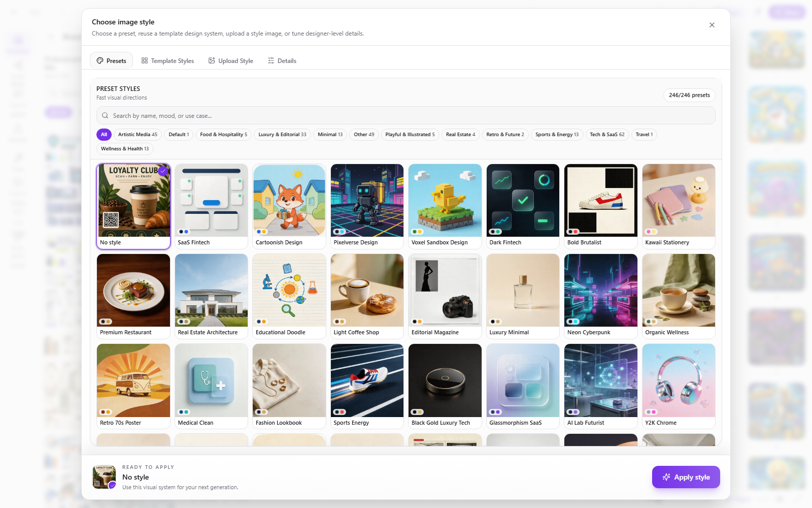Click color dots on Neon Cyberpunk card
This screenshot has width=812, height=508.
click(573, 322)
